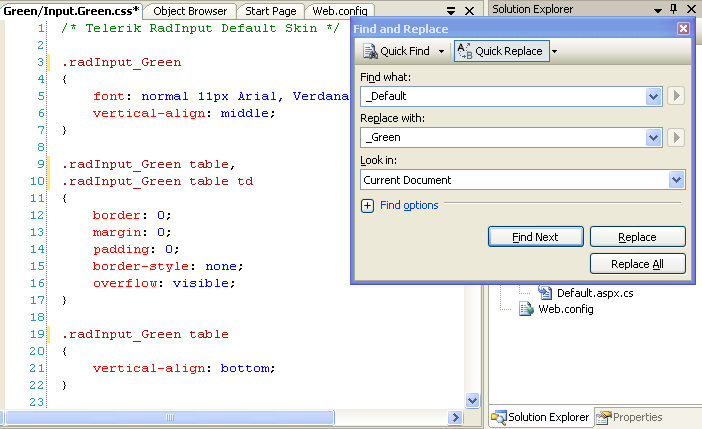The height and width of the screenshot is (429, 702).
Task: Expand the Find options section
Action: pos(368,206)
